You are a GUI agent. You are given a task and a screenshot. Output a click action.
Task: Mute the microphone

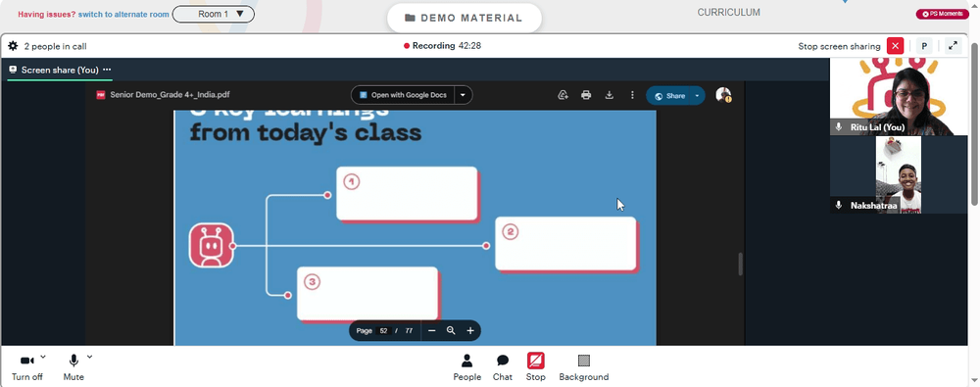tap(73, 367)
